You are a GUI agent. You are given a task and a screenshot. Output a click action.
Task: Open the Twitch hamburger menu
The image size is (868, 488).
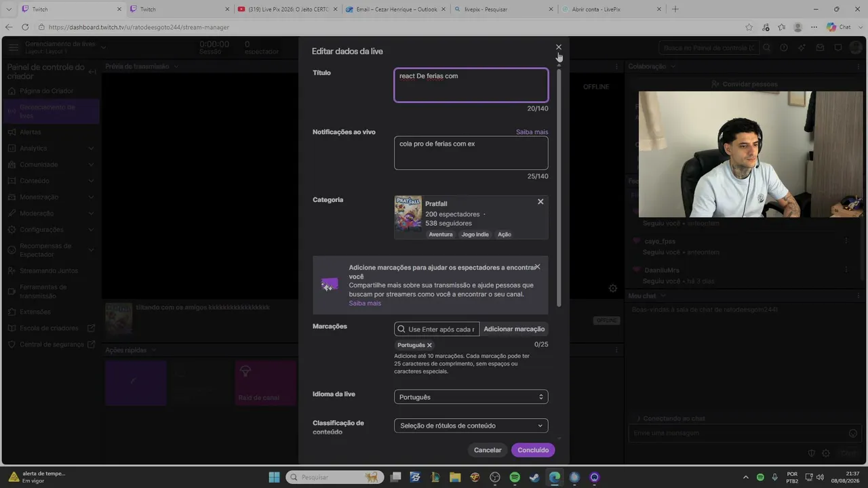tap(14, 47)
